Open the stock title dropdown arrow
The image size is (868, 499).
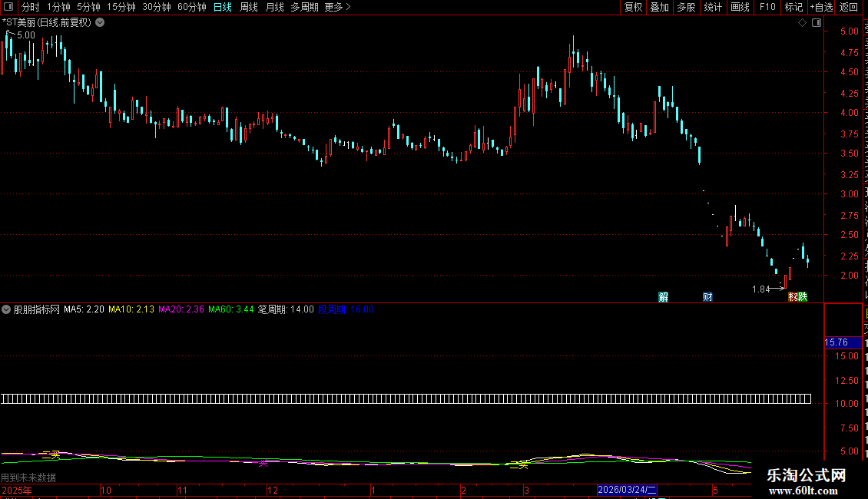100,23
